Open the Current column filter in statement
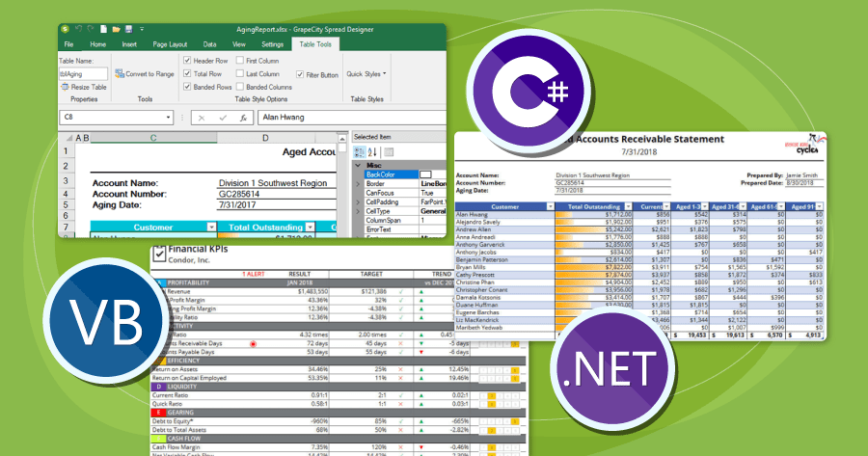Viewport: 868px width, 456px height. 666,206
